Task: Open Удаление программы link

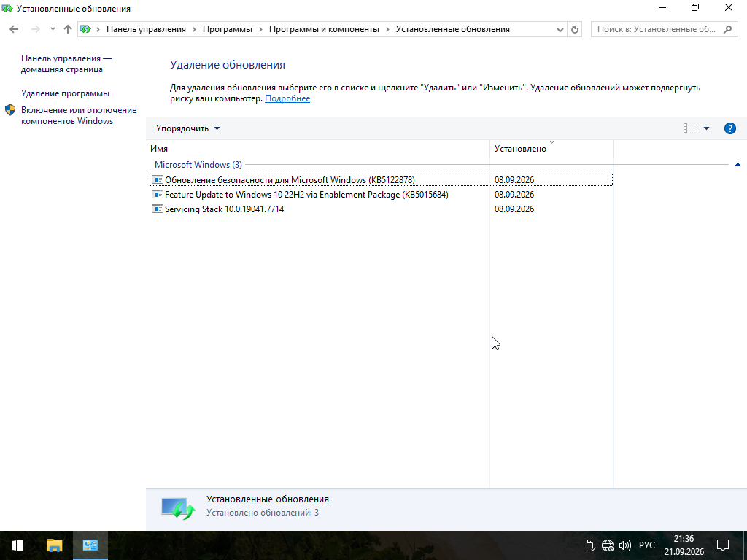Action: click(65, 93)
